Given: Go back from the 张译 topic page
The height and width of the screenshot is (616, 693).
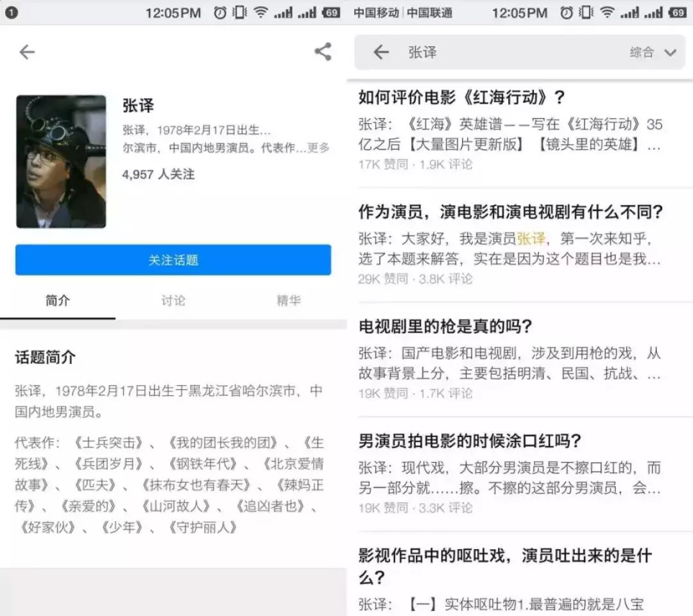Looking at the screenshot, I should pyautogui.click(x=27, y=52).
